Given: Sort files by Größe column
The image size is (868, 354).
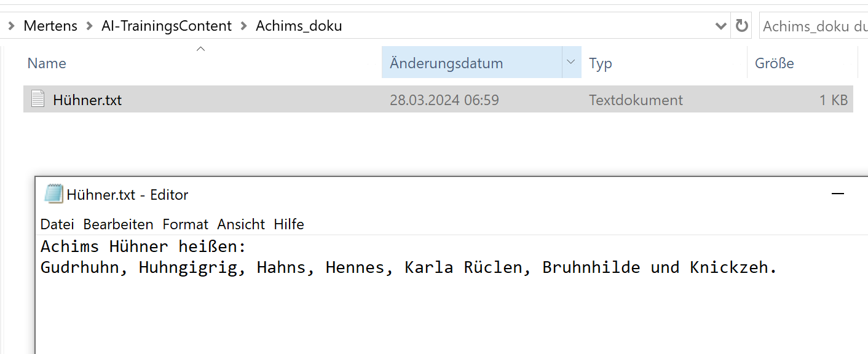Looking at the screenshot, I should point(802,63).
